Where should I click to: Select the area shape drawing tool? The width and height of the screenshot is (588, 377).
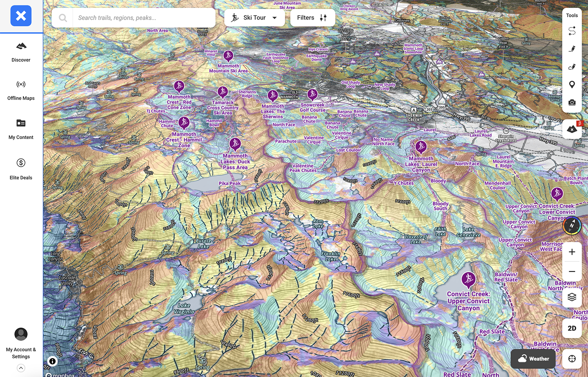572,67
